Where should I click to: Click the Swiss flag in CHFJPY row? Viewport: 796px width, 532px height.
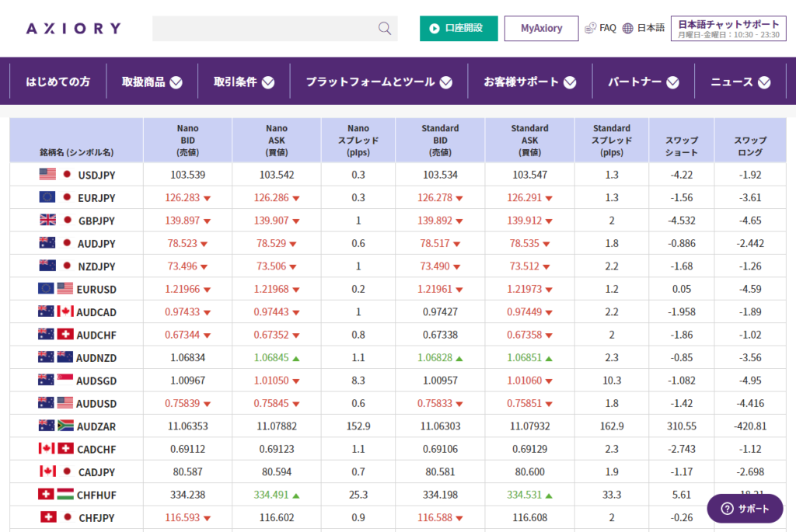(48, 516)
